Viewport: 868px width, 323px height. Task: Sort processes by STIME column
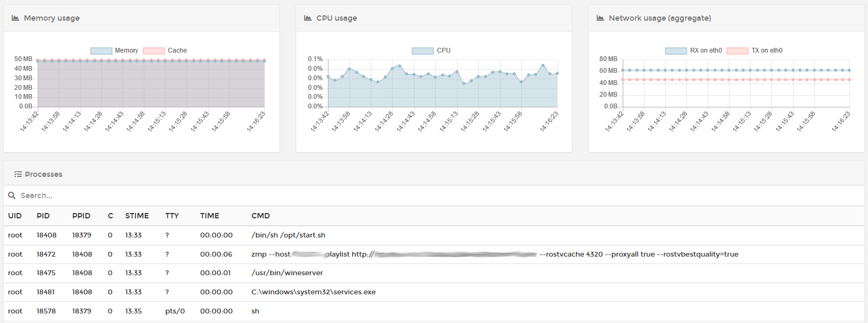137,216
